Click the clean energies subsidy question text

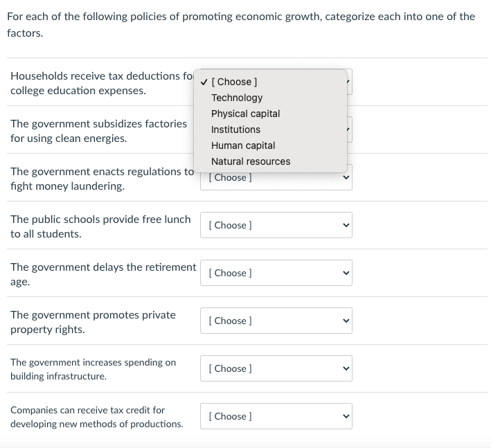pyautogui.click(x=98, y=131)
